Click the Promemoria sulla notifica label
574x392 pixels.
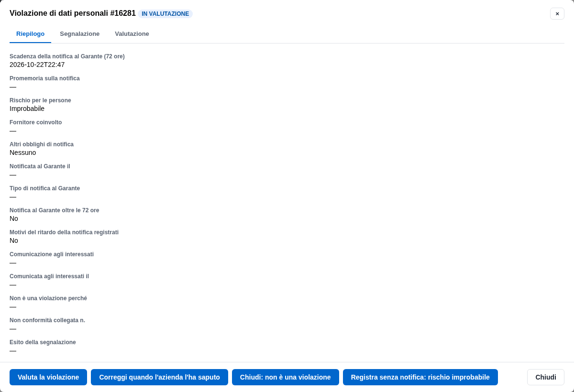[44, 78]
